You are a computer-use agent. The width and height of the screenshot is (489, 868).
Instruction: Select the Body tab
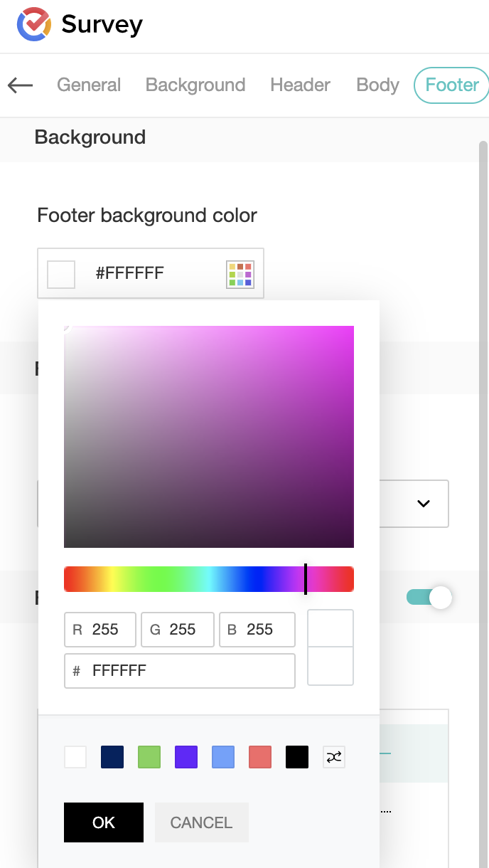[377, 85]
